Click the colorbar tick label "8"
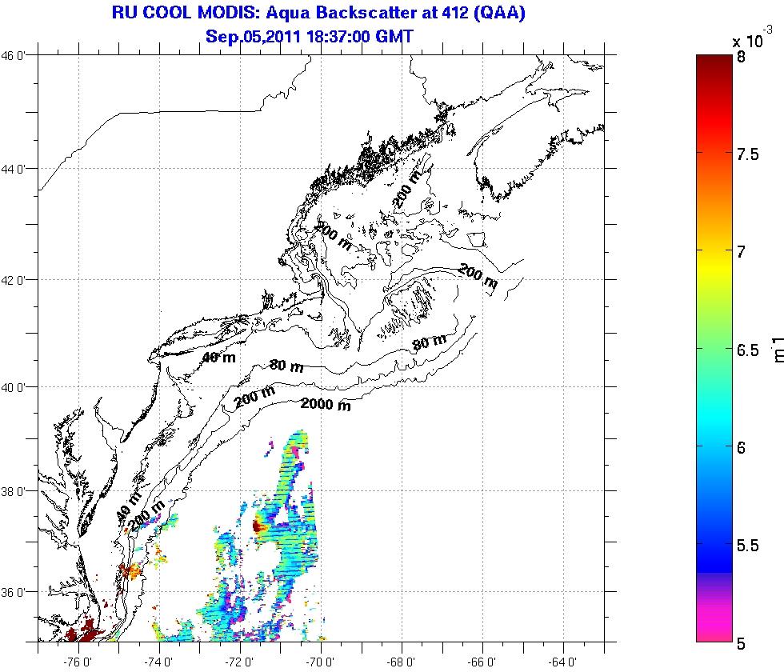 [741, 57]
